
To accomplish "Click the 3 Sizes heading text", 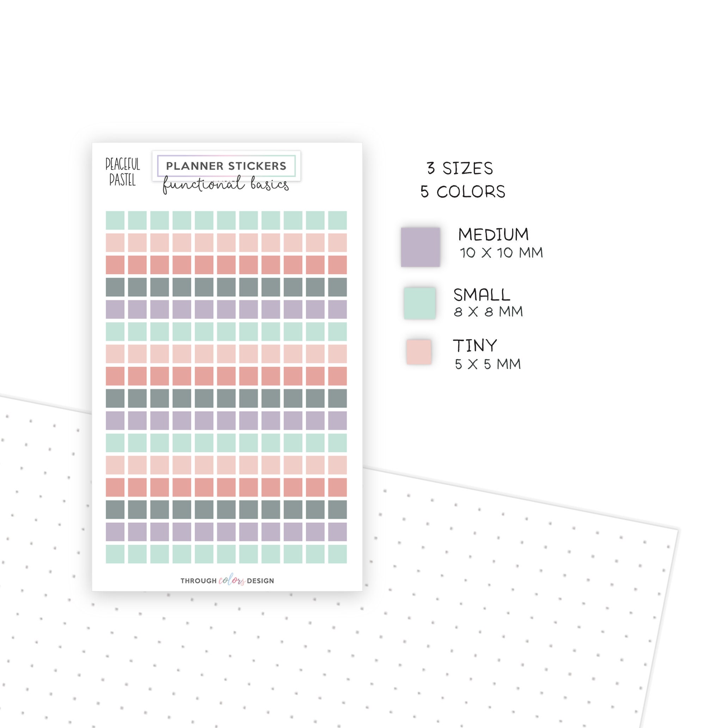I will [460, 168].
